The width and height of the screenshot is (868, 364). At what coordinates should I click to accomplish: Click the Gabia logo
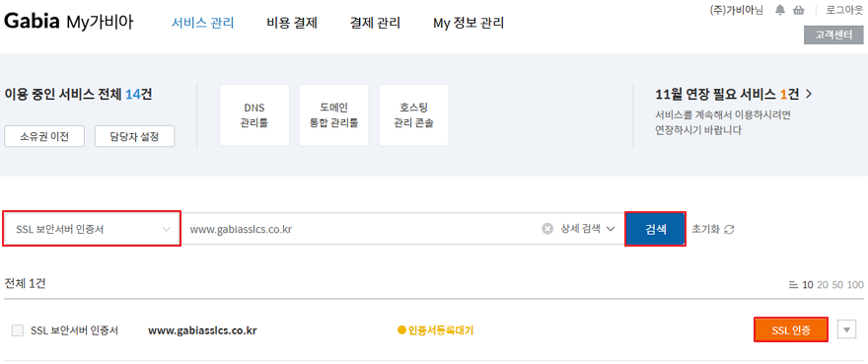pyautogui.click(x=33, y=22)
